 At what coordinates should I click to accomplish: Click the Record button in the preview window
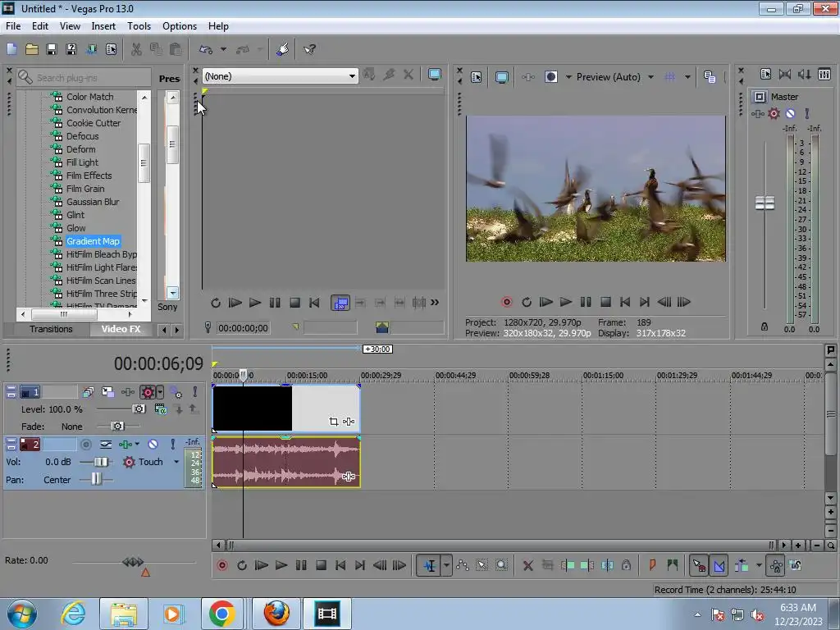(507, 302)
